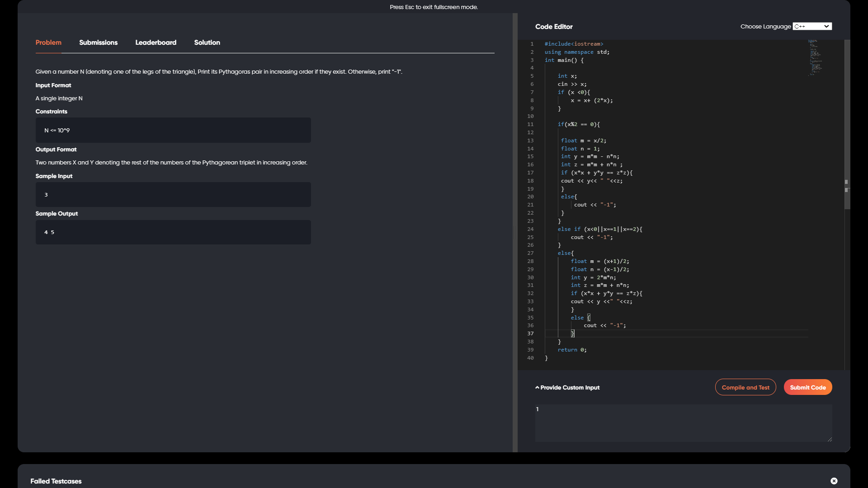868x488 pixels.
Task: Click inside the custom input text area
Action: pyautogui.click(x=683, y=422)
